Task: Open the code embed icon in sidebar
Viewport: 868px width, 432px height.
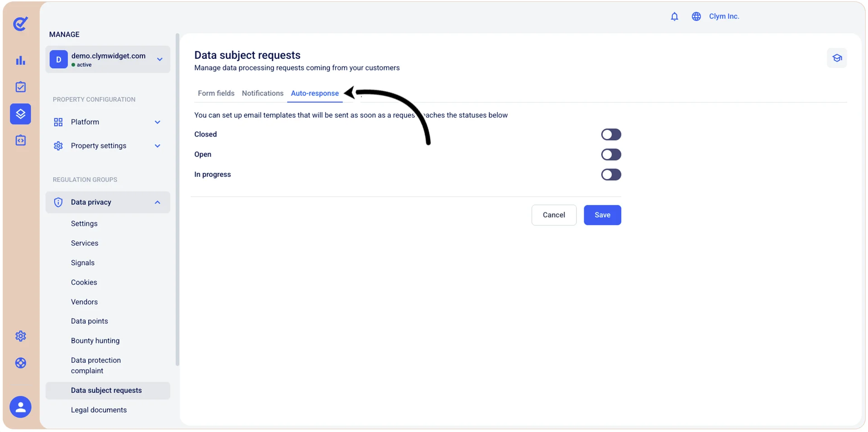Action: tap(20, 140)
